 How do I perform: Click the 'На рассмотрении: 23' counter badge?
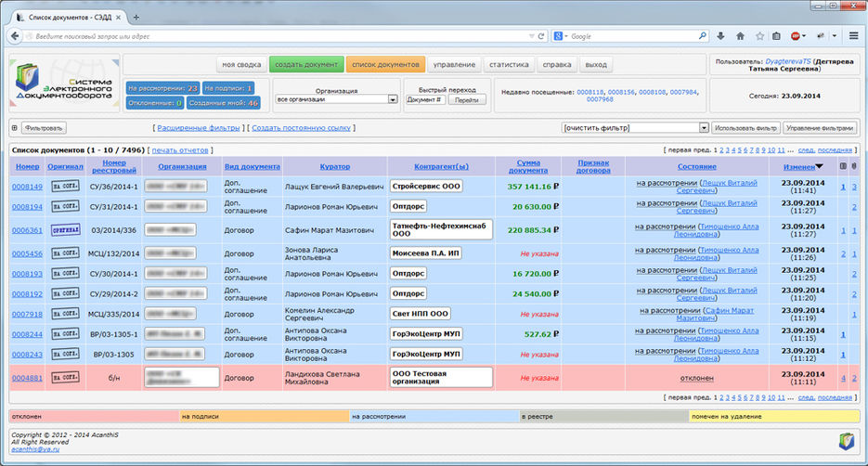click(x=162, y=88)
